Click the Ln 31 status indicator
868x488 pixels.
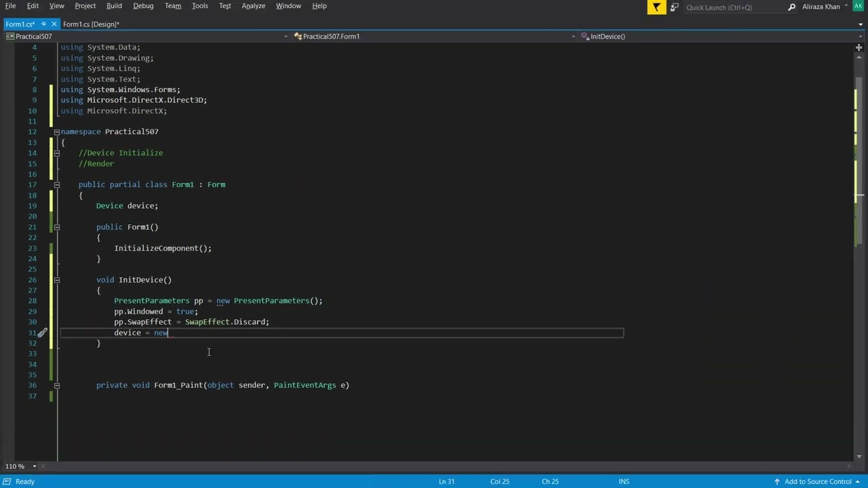click(446, 481)
